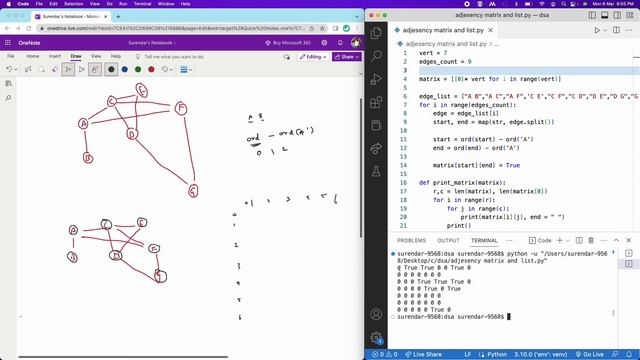Screen dimensions: 640x360
Task: Toggle the selected pen tool in Draw ribbon
Action: pyautogui.click(x=68, y=69)
